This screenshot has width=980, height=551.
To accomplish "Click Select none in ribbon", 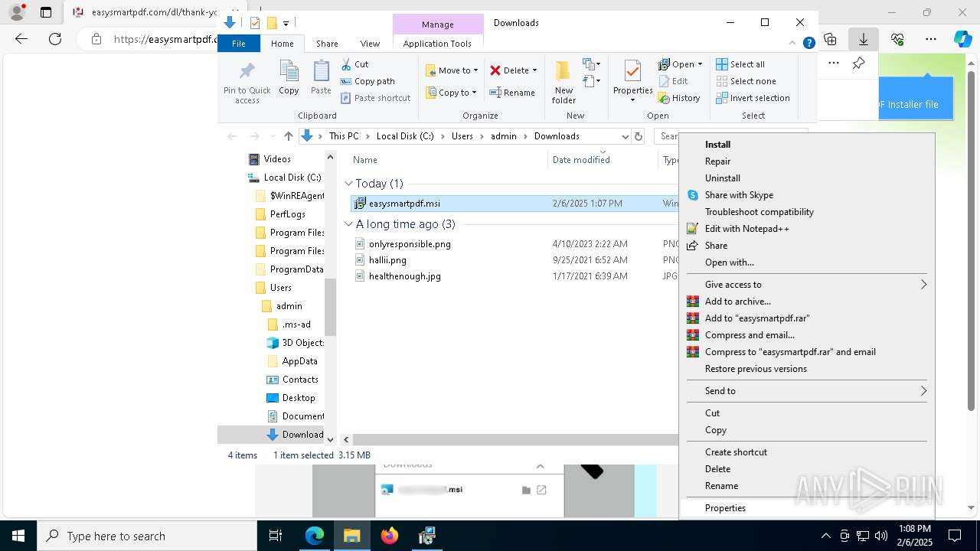I will (x=746, y=81).
